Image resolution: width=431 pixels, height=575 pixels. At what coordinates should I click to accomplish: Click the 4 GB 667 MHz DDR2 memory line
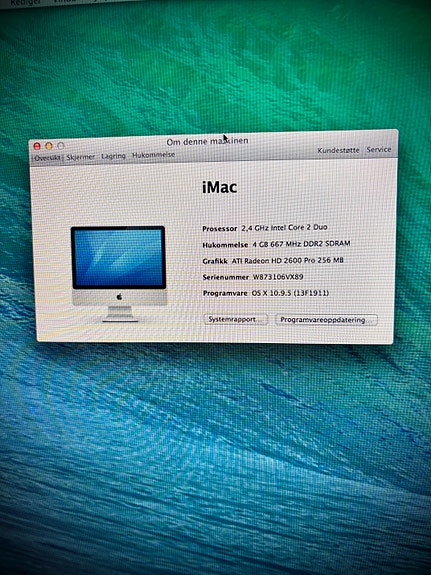276,244
